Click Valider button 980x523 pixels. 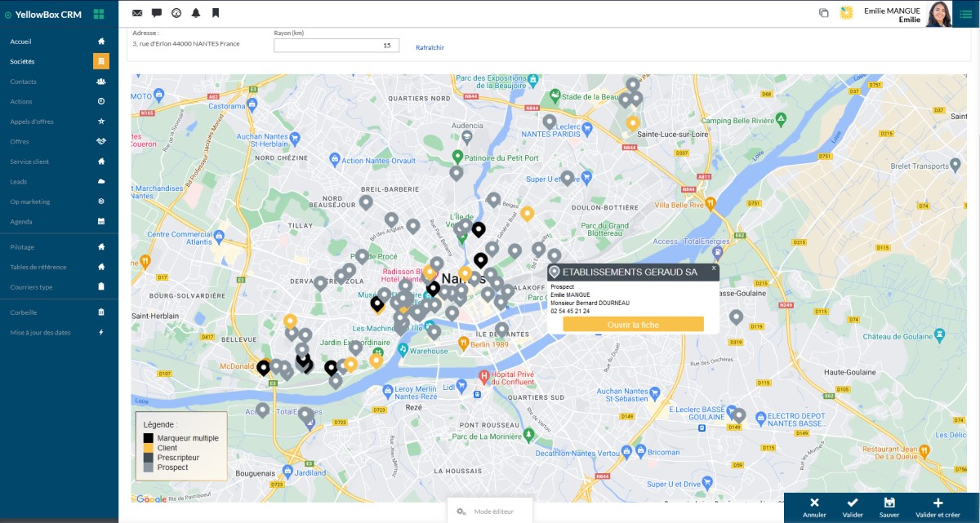click(x=853, y=507)
